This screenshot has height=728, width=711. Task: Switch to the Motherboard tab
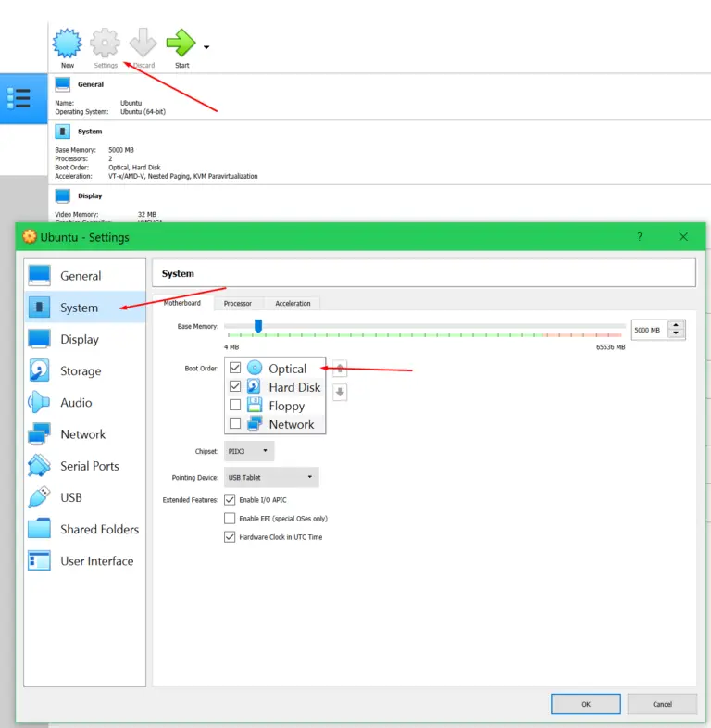[182, 303]
